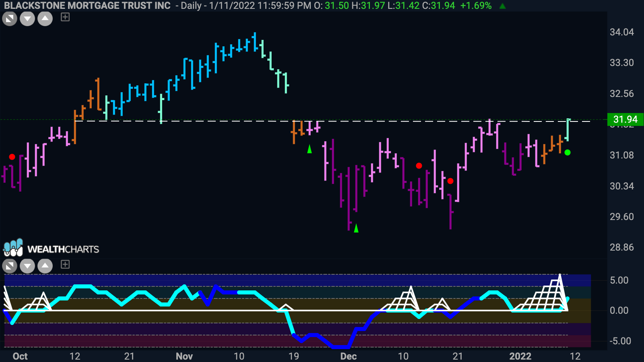The width and height of the screenshot is (644, 362).
Task: Move the price chart pane down
Action: point(27,19)
